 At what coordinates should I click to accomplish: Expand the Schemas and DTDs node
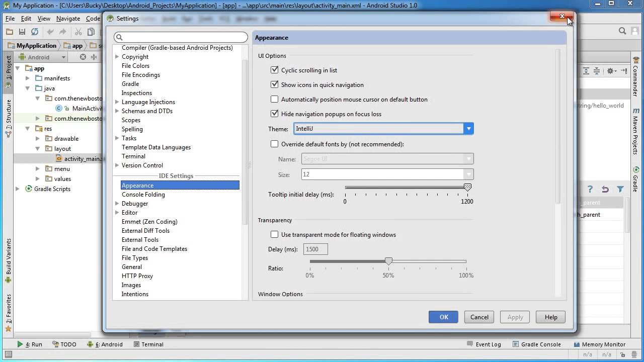(x=117, y=111)
